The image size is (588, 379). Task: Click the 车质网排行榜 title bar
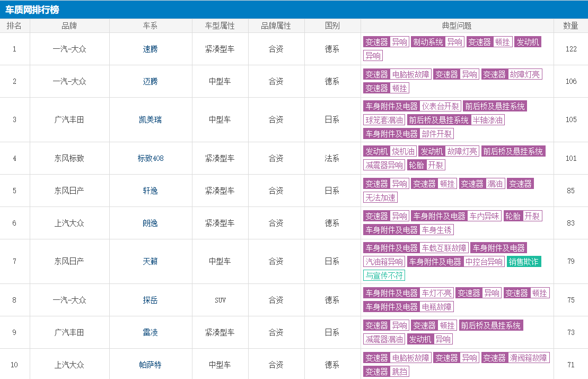coord(32,10)
